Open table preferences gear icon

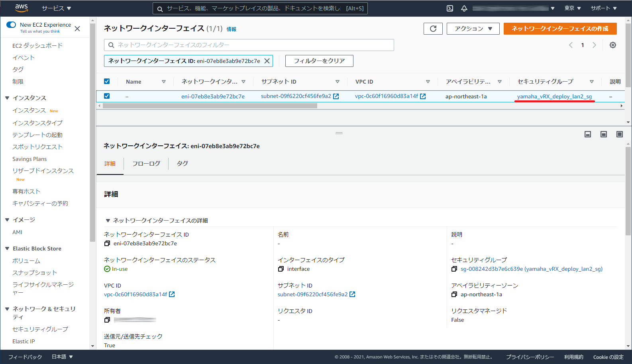click(613, 45)
